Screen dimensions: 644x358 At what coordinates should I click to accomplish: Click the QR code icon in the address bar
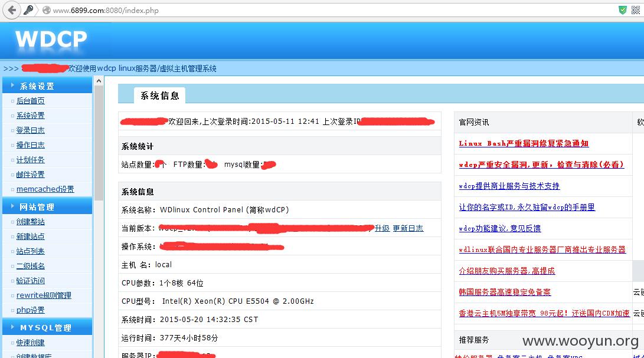635,10
